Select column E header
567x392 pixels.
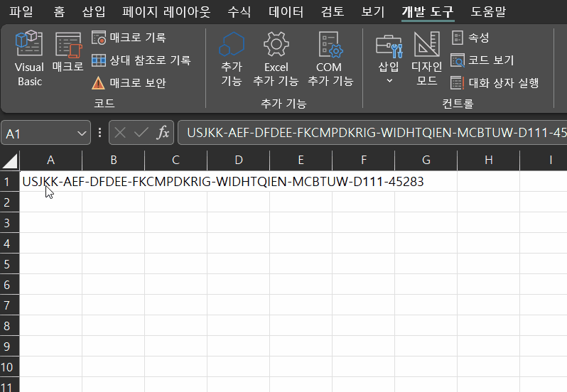tap(301, 160)
